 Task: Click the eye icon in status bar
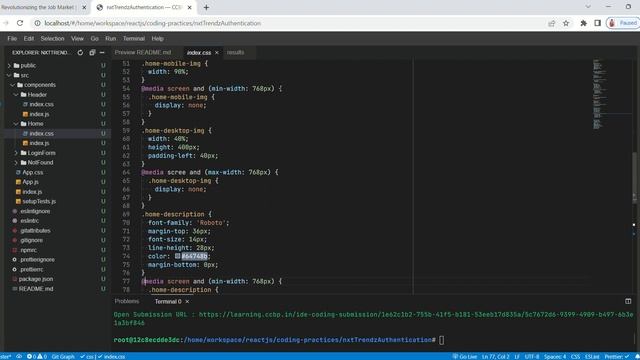pos(19,357)
